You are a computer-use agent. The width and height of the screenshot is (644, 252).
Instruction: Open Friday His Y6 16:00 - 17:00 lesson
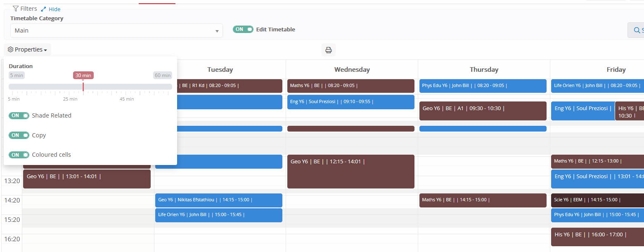[597, 237]
